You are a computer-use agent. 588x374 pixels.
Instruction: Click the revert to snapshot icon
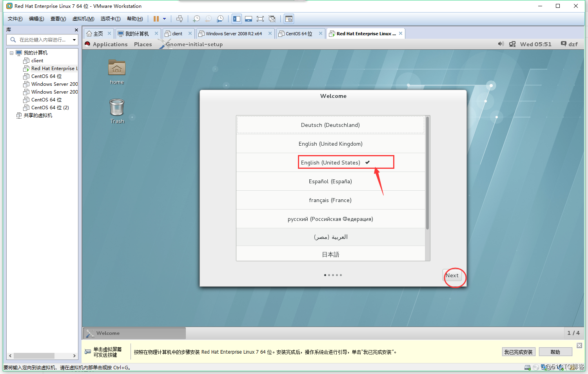point(208,19)
